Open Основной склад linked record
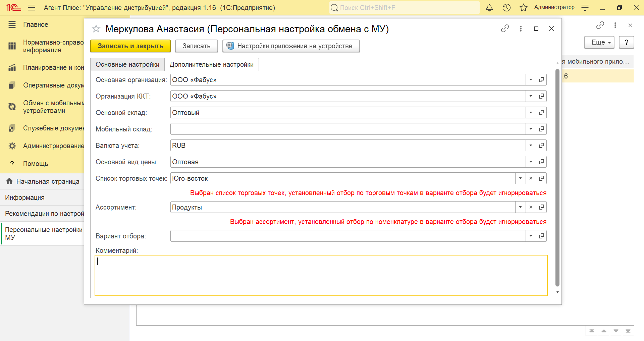The width and height of the screenshot is (644, 341). click(x=541, y=113)
